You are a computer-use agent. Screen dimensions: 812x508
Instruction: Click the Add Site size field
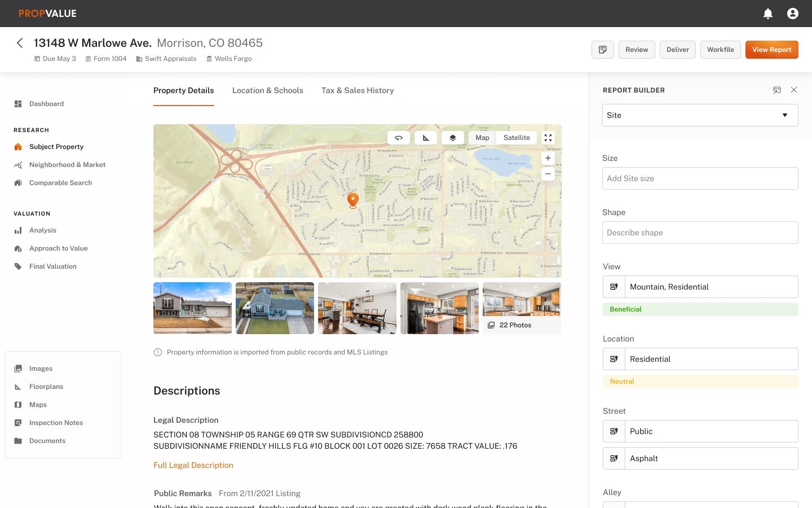point(700,178)
